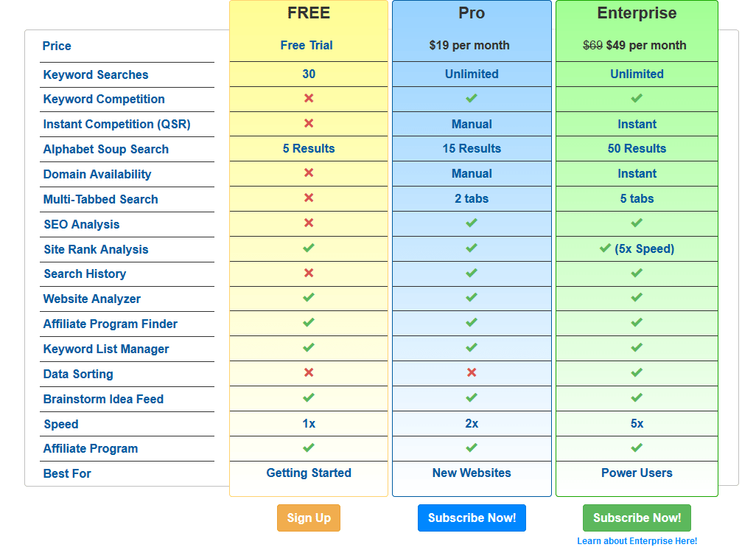Open the Learn about Enterprise Here! link
Image resolution: width=756 pixels, height=550 pixels.
637,541
